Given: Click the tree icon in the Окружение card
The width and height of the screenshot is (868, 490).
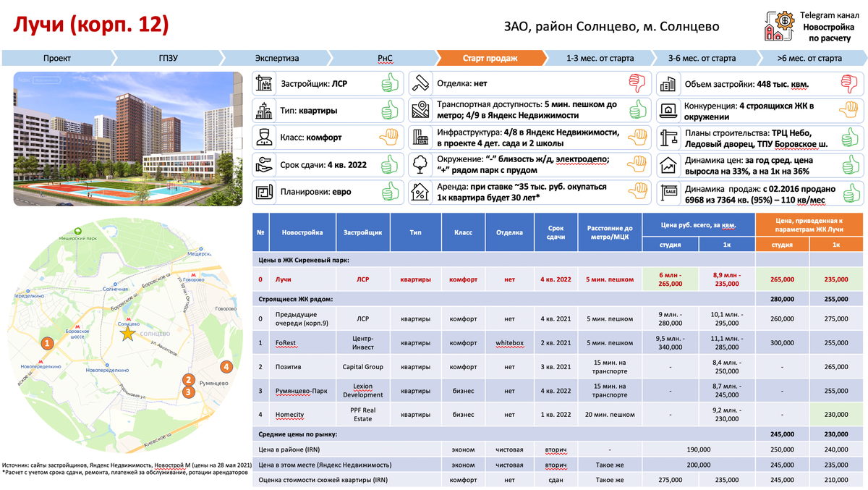Looking at the screenshot, I should (420, 164).
